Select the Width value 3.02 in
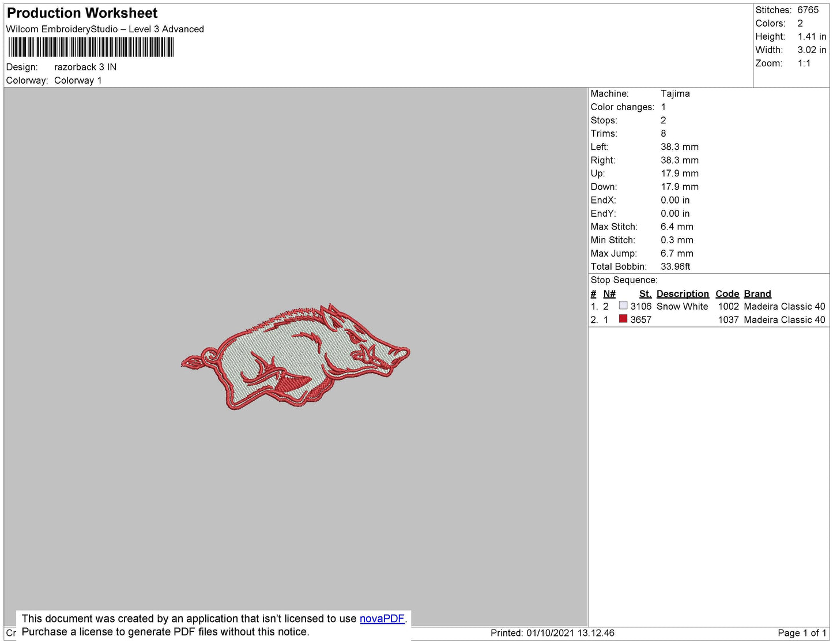The image size is (833, 644). pos(812,50)
